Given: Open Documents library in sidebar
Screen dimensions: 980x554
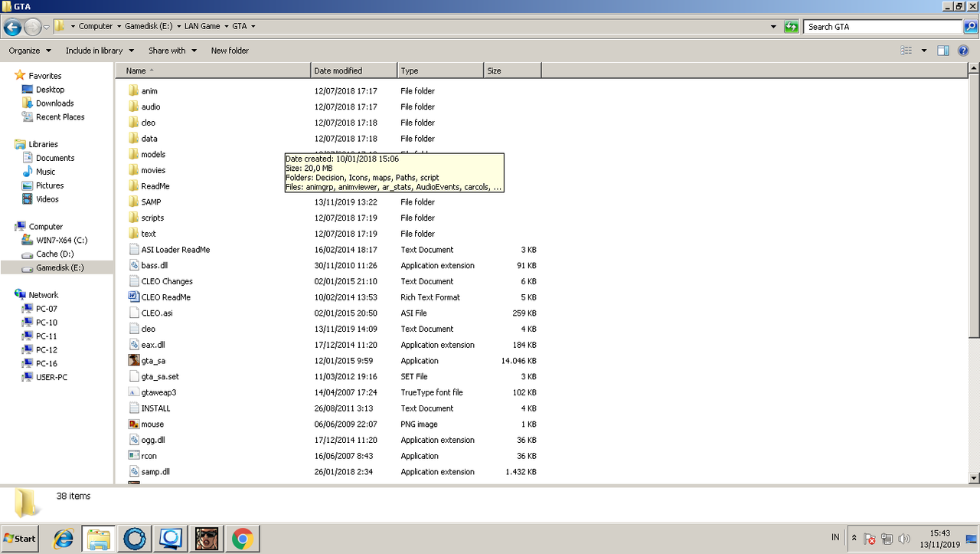Looking at the screenshot, I should click(x=55, y=158).
